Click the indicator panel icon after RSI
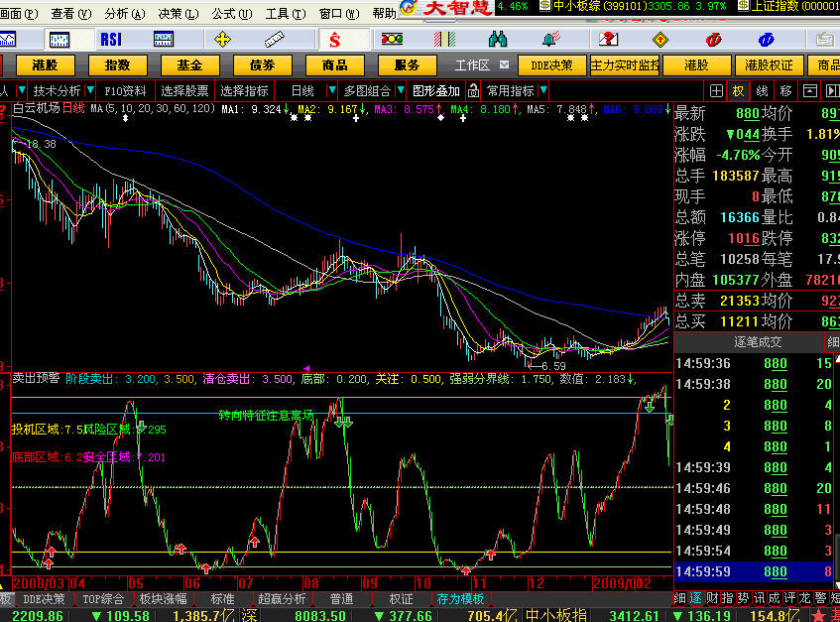Viewport: 840px width, 622px height. tap(164, 39)
